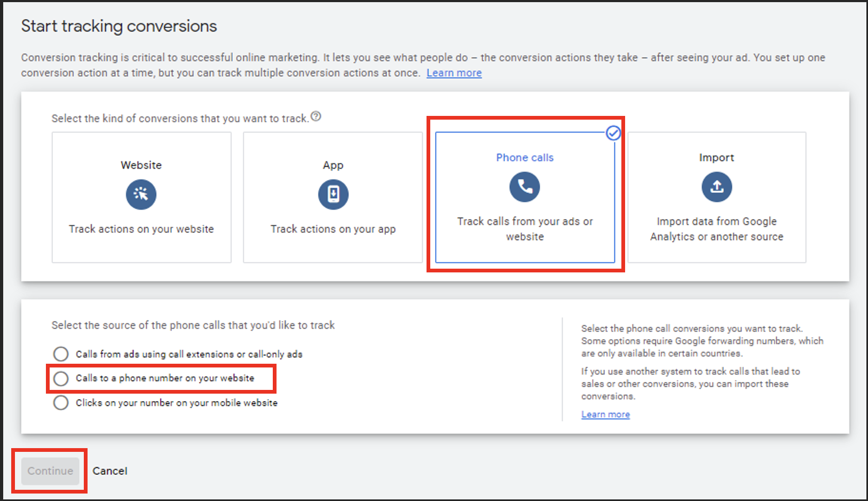Click the 'Track calls from your ads or website' text
The image size is (868, 501).
(525, 229)
